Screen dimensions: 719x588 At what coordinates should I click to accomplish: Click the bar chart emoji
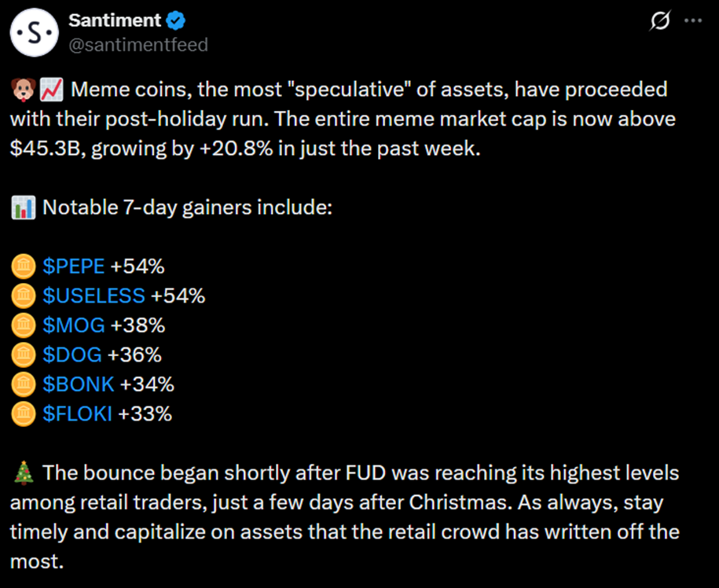pyautogui.click(x=22, y=208)
